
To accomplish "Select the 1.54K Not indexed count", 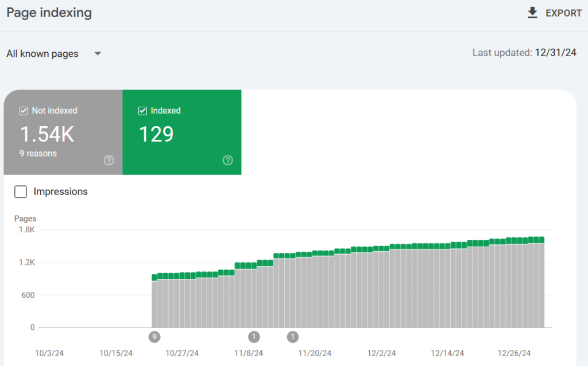I will click(47, 134).
